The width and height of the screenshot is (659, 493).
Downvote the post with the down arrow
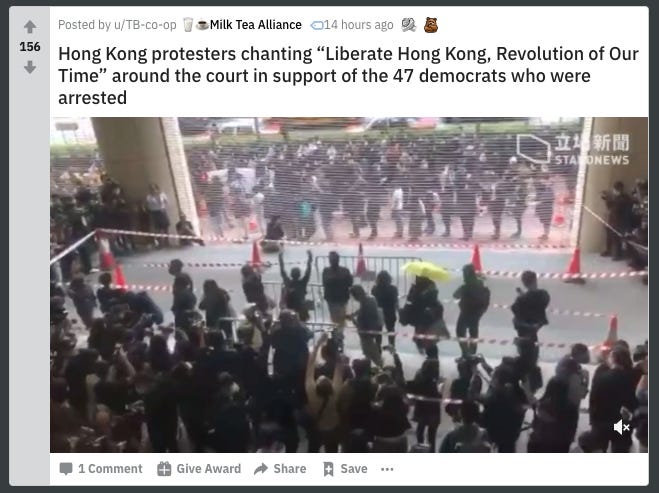30,67
